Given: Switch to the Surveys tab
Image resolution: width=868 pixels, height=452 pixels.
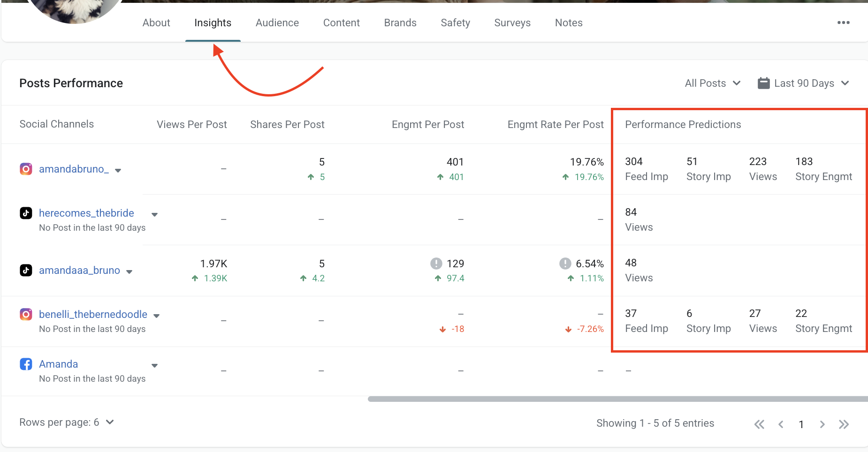Looking at the screenshot, I should 512,23.
